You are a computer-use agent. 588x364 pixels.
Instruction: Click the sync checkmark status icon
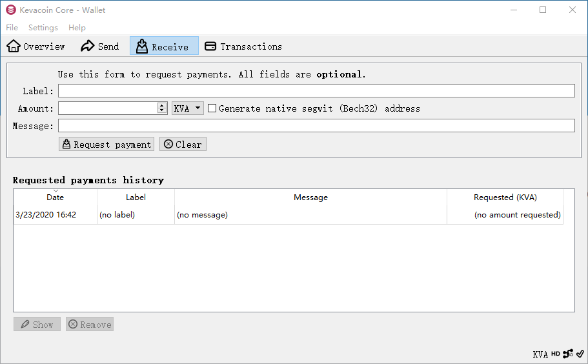click(x=580, y=354)
